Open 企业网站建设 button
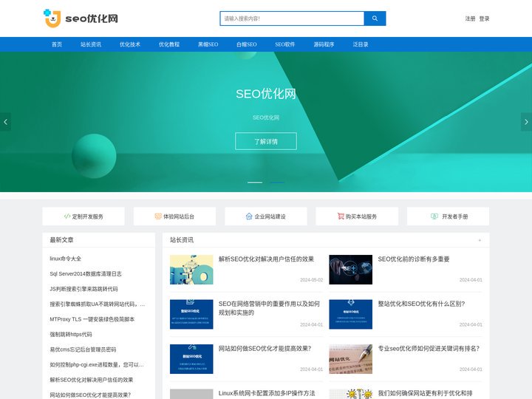 [x=266, y=216]
